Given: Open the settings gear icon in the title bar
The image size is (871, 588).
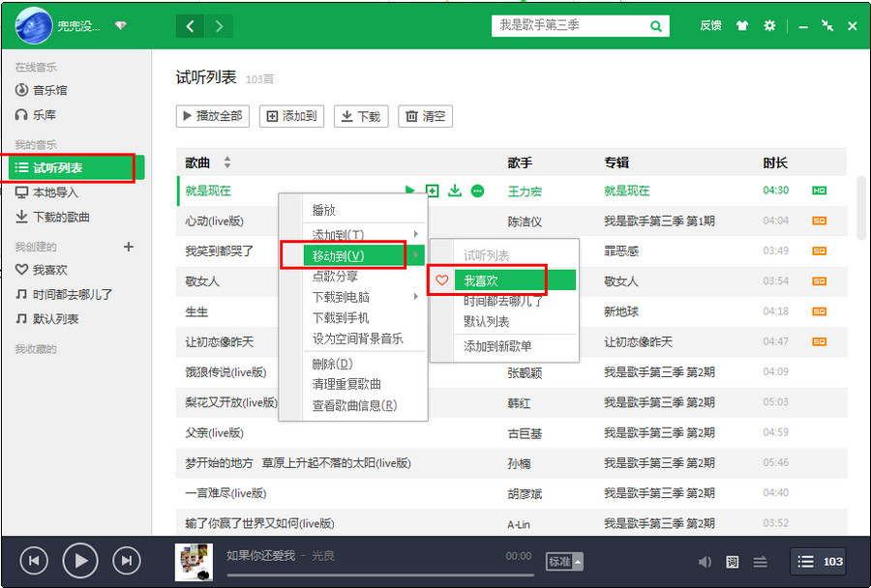Looking at the screenshot, I should pyautogui.click(x=769, y=26).
